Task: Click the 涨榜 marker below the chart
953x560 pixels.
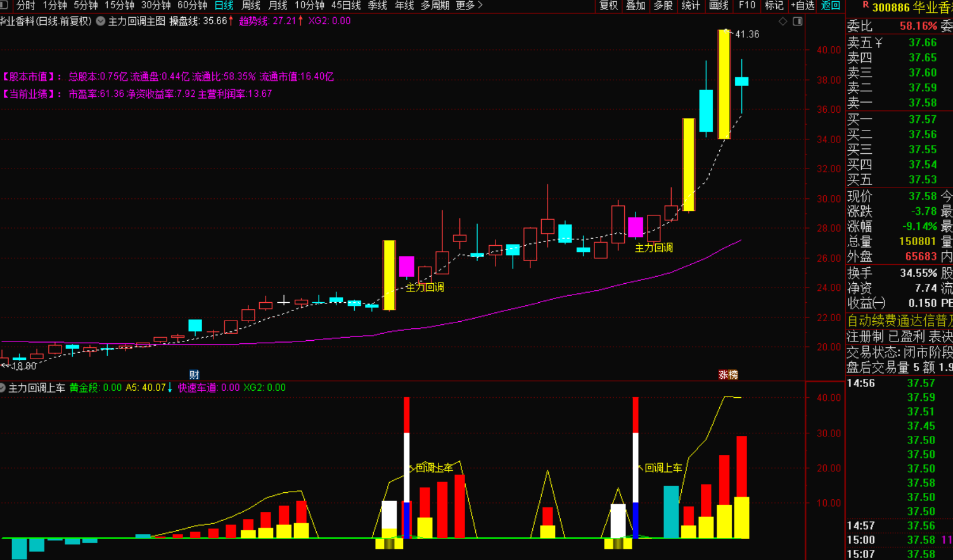Action: 728,374
